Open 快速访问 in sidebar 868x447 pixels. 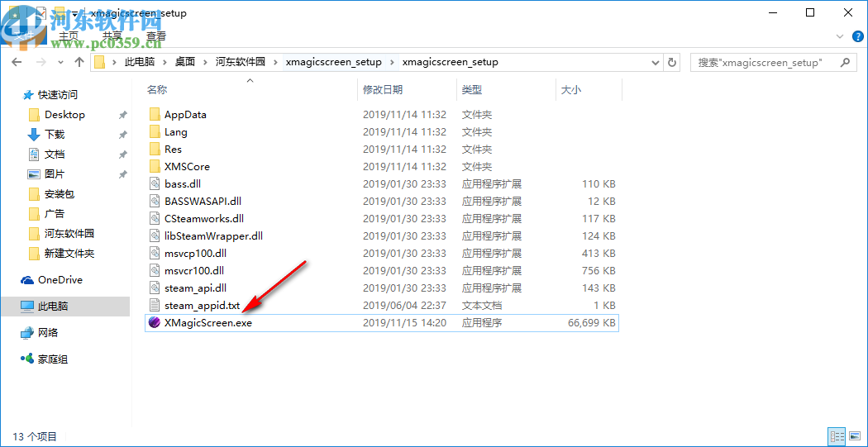pos(50,94)
